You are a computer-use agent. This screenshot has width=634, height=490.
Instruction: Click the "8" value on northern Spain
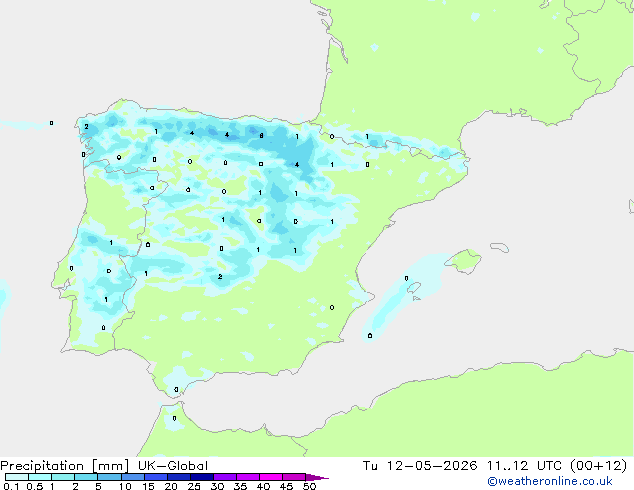coord(261,136)
